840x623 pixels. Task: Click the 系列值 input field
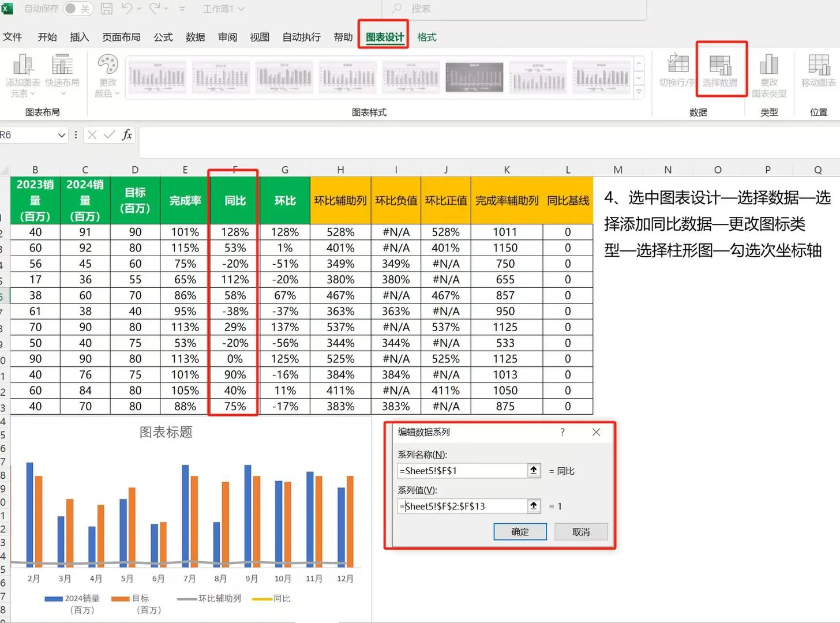point(462,506)
